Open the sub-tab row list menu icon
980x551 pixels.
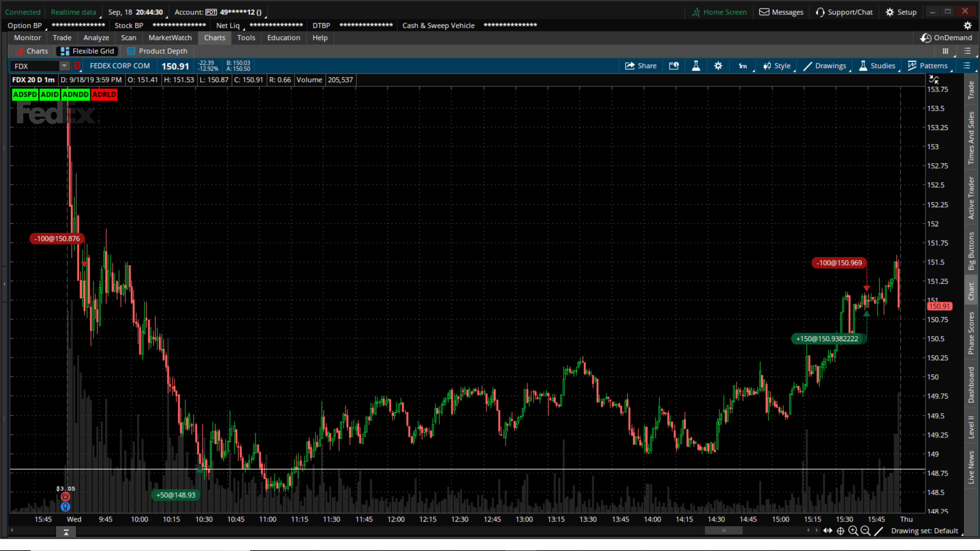(x=967, y=51)
